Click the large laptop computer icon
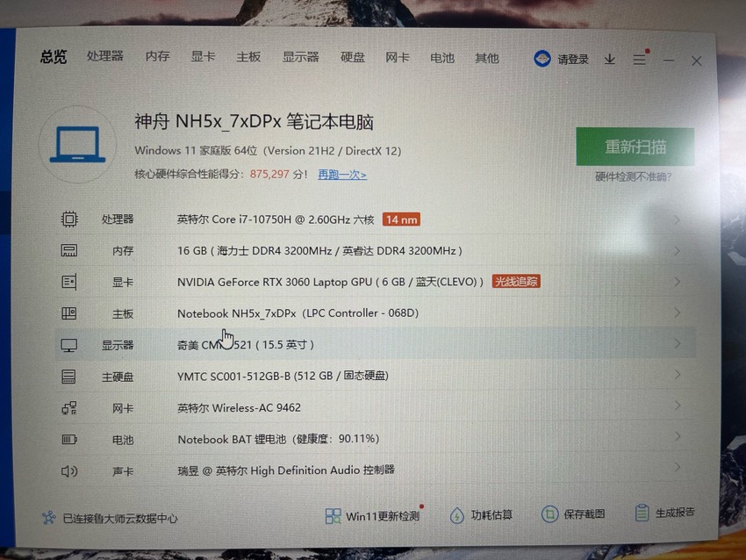 (x=77, y=144)
